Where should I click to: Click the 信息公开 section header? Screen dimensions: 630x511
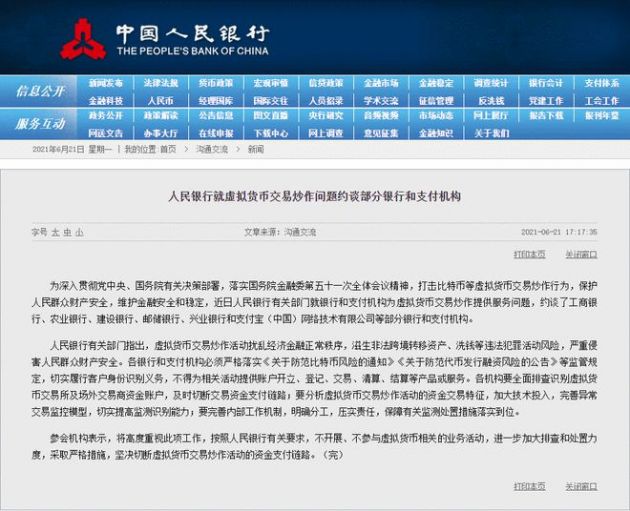pos(39,91)
